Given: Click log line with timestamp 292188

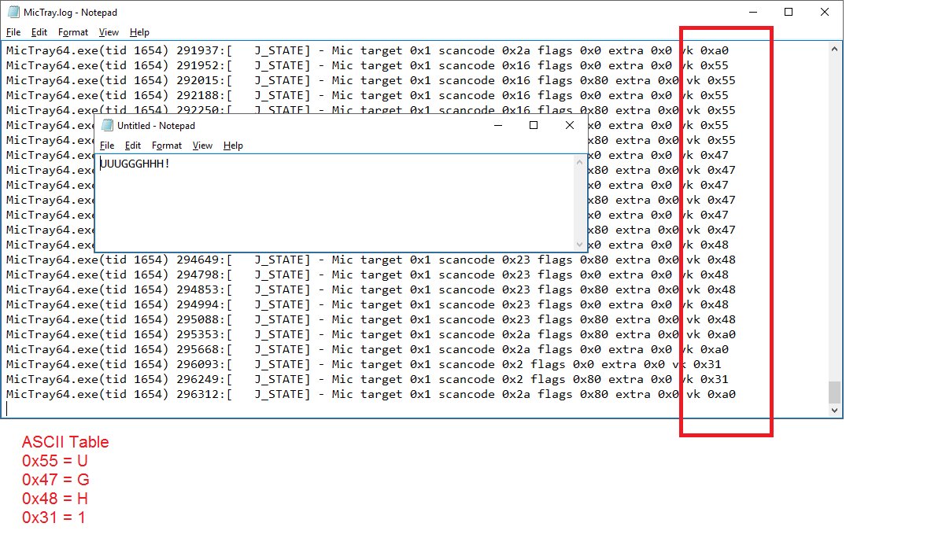Looking at the screenshot, I should click(x=367, y=95).
